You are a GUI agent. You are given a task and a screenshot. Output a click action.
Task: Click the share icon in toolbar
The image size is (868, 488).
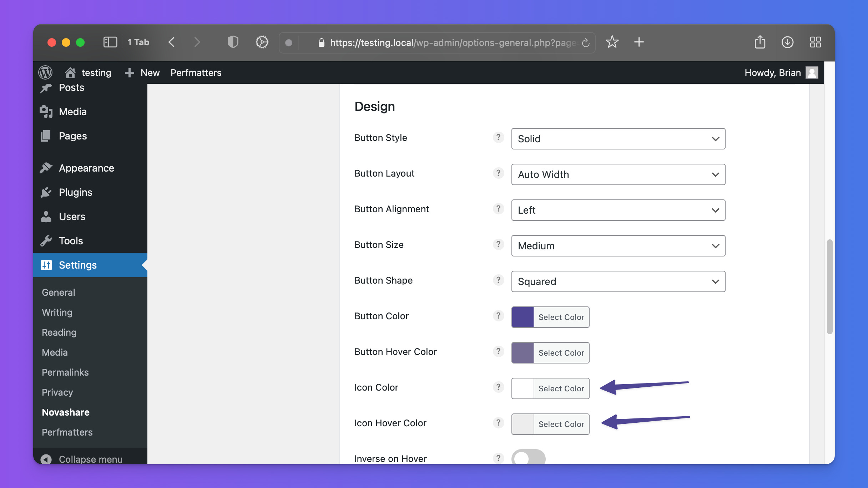pyautogui.click(x=760, y=42)
